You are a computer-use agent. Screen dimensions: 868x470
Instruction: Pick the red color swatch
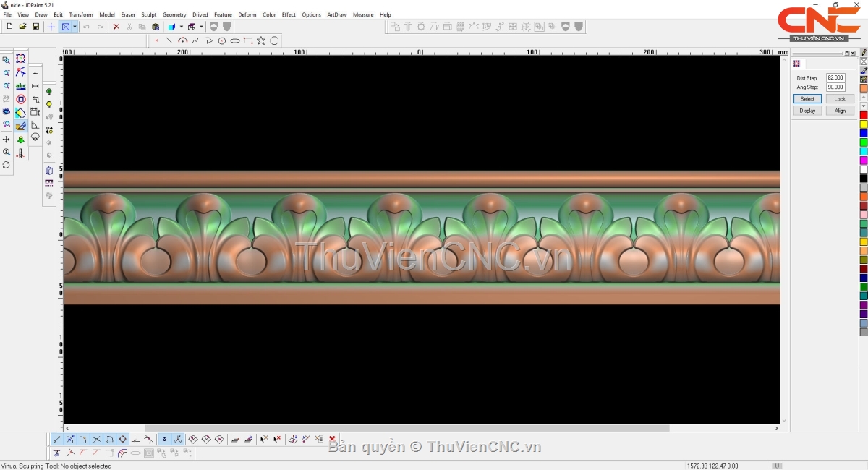(863, 115)
